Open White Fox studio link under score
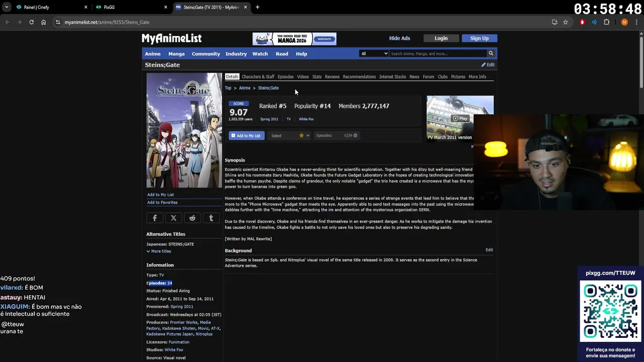Image resolution: width=644 pixels, height=362 pixels. [306, 119]
